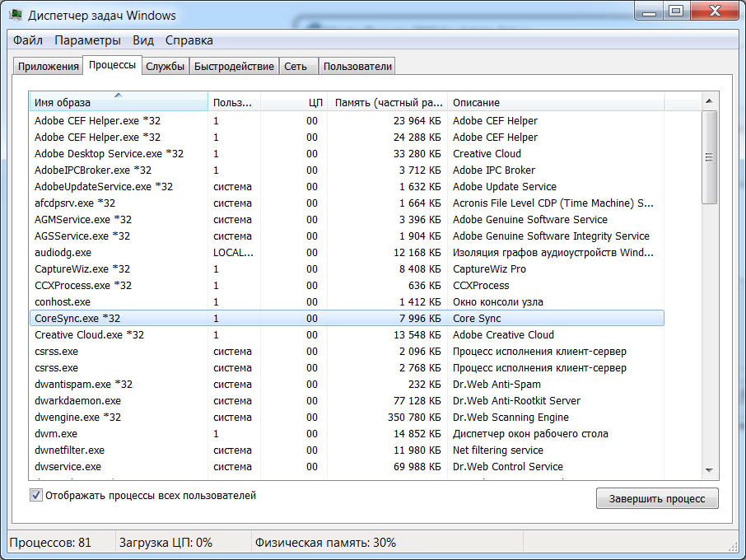Screen dimensions: 746x560
Task: Select the Adobe Desktop Service.exe *32 process
Action: pos(347,154)
